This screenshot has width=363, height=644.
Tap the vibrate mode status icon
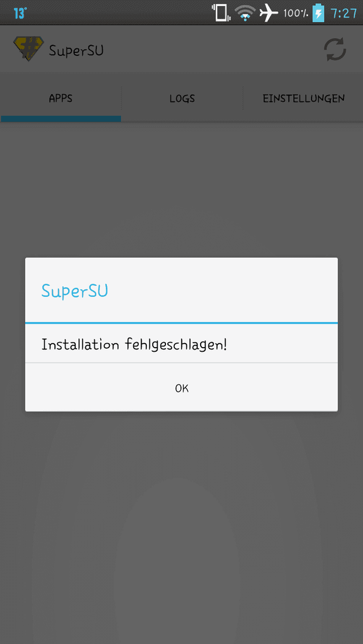coord(221,13)
